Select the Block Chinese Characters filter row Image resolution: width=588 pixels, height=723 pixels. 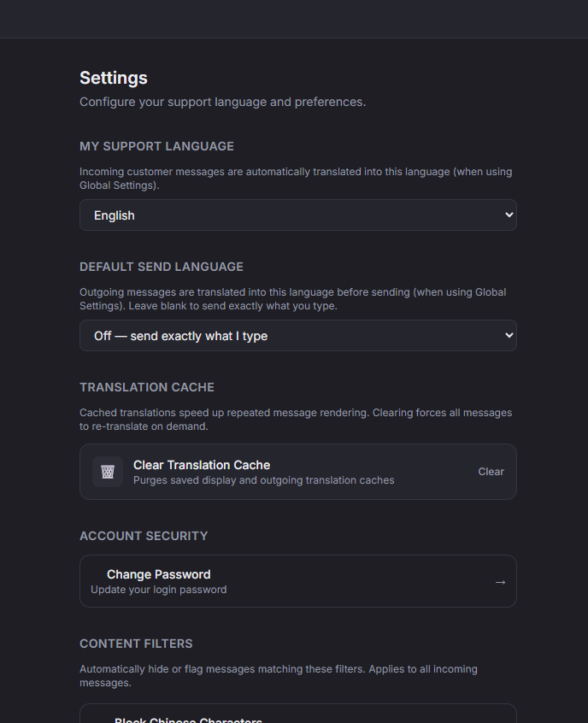click(x=298, y=714)
